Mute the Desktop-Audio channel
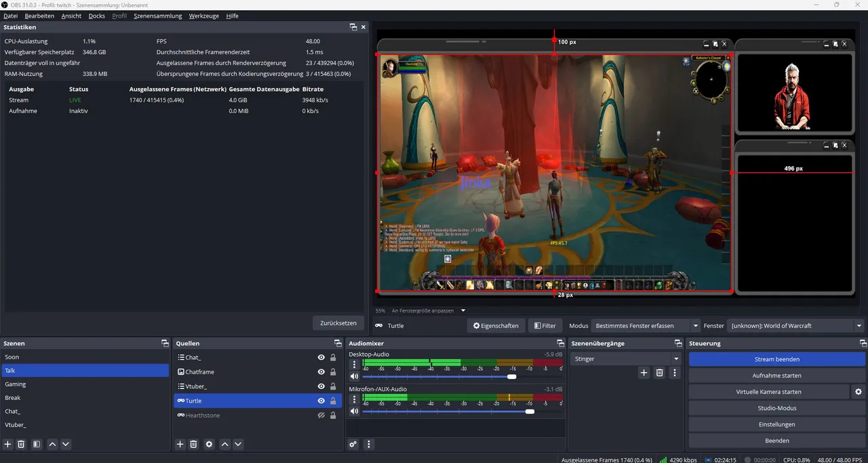The height and width of the screenshot is (463, 868). (353, 376)
